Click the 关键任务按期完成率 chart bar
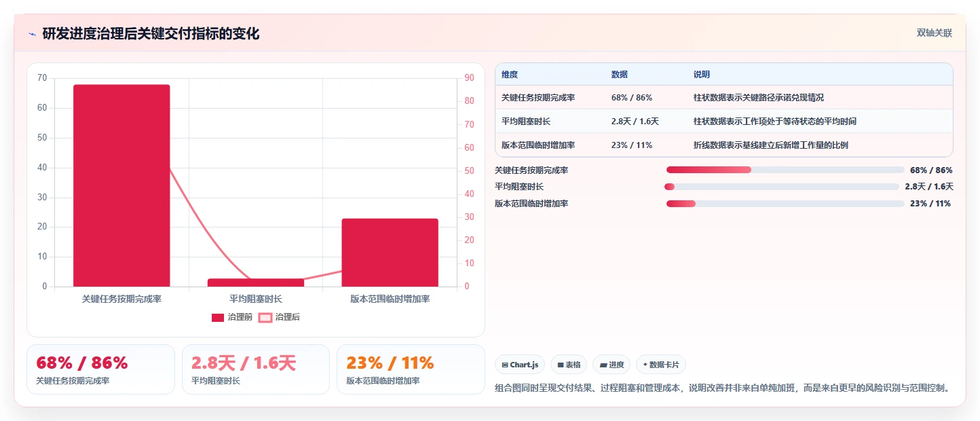Image resolution: width=980 pixels, height=421 pixels. [x=121, y=185]
